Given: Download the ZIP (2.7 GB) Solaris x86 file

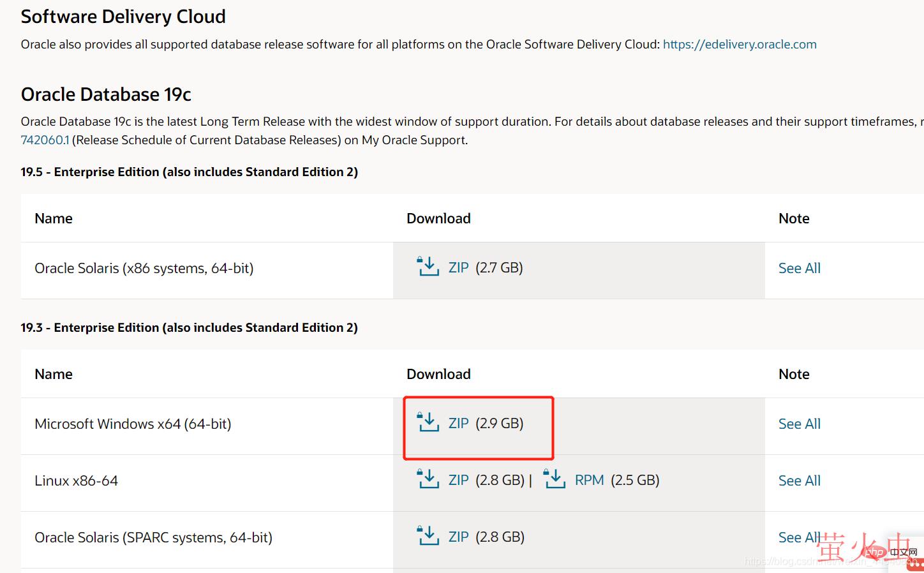Looking at the screenshot, I should click(x=459, y=268).
